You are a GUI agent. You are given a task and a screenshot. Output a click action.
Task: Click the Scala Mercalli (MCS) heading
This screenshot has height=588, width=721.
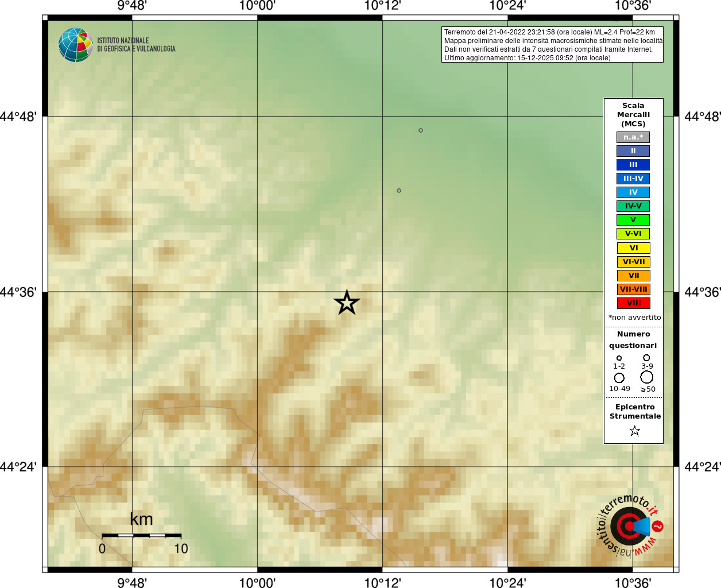[633, 115]
